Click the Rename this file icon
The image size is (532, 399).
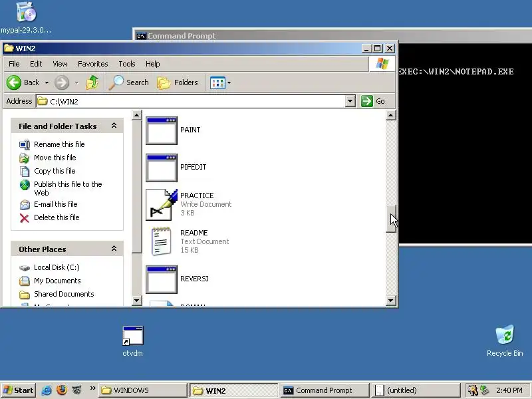coord(25,144)
